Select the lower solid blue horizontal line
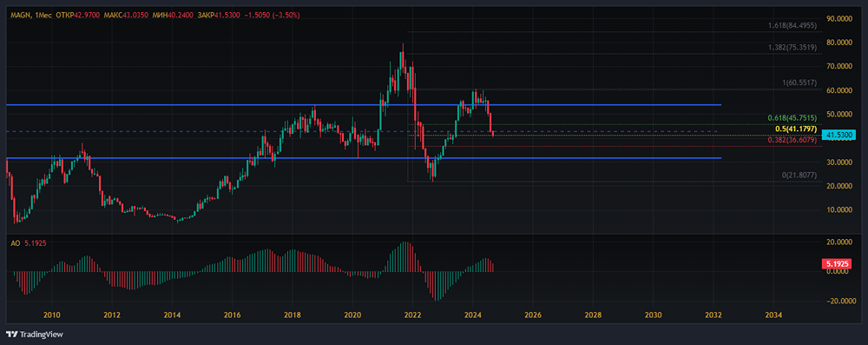Screen dimensions: 868x345 click(x=363, y=158)
